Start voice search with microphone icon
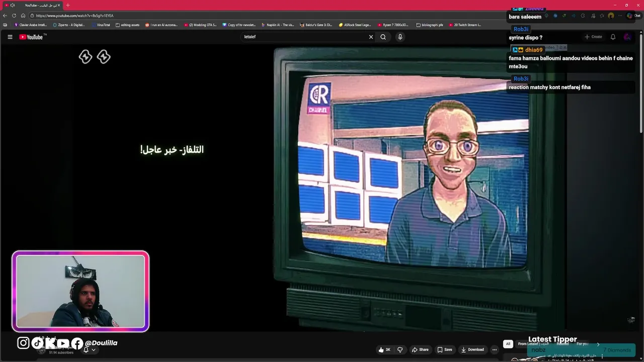This screenshot has height=362, width=644. coord(400,37)
